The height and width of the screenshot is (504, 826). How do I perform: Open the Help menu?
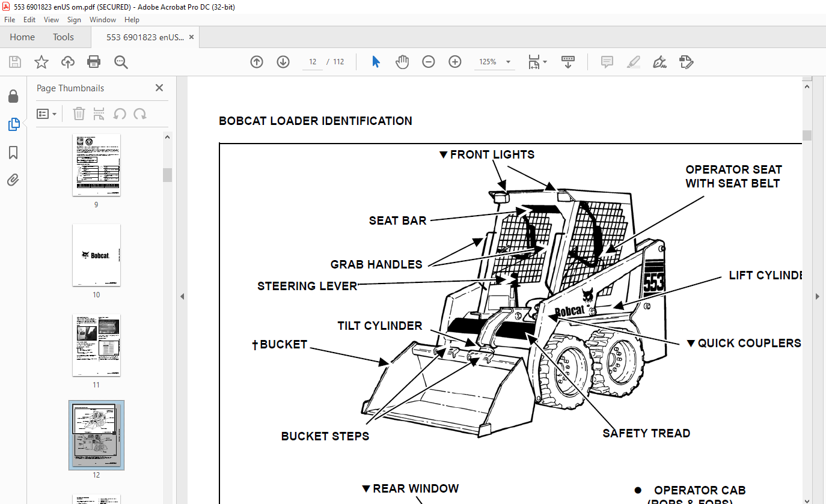tap(132, 20)
